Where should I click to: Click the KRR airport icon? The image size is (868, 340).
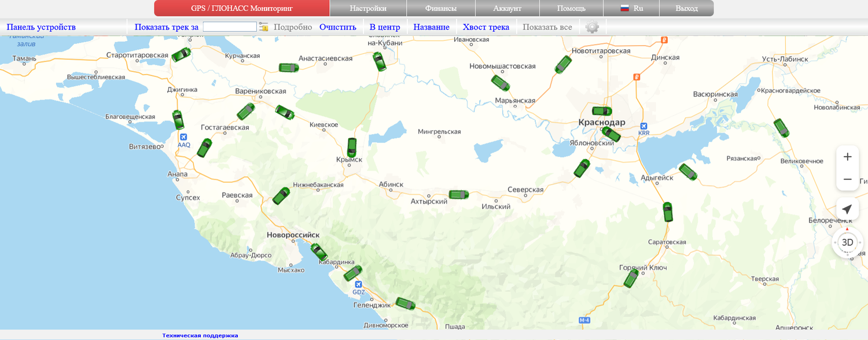(x=644, y=125)
